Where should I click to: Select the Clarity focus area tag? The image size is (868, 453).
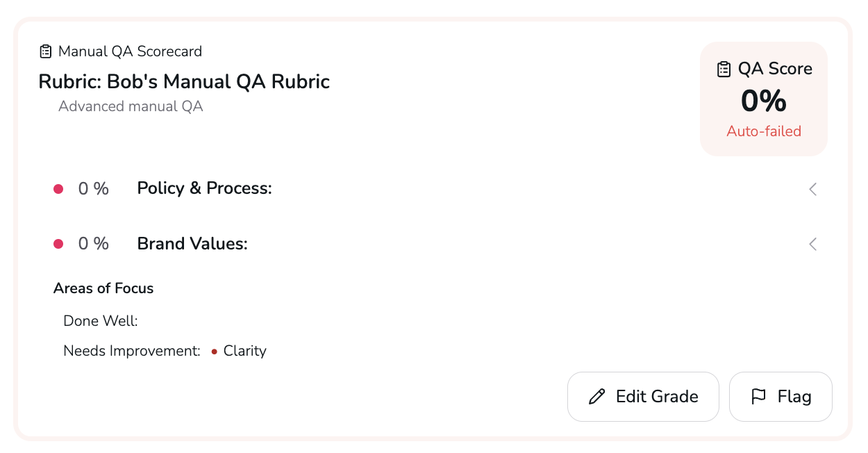coord(244,351)
